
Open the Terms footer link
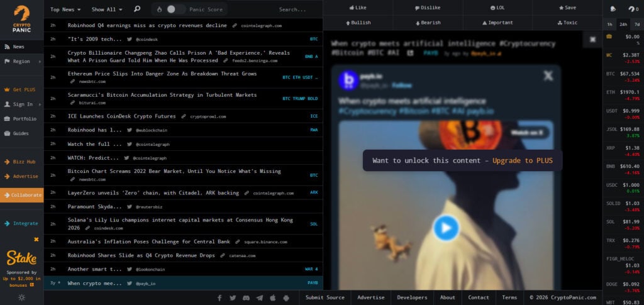point(509,297)
